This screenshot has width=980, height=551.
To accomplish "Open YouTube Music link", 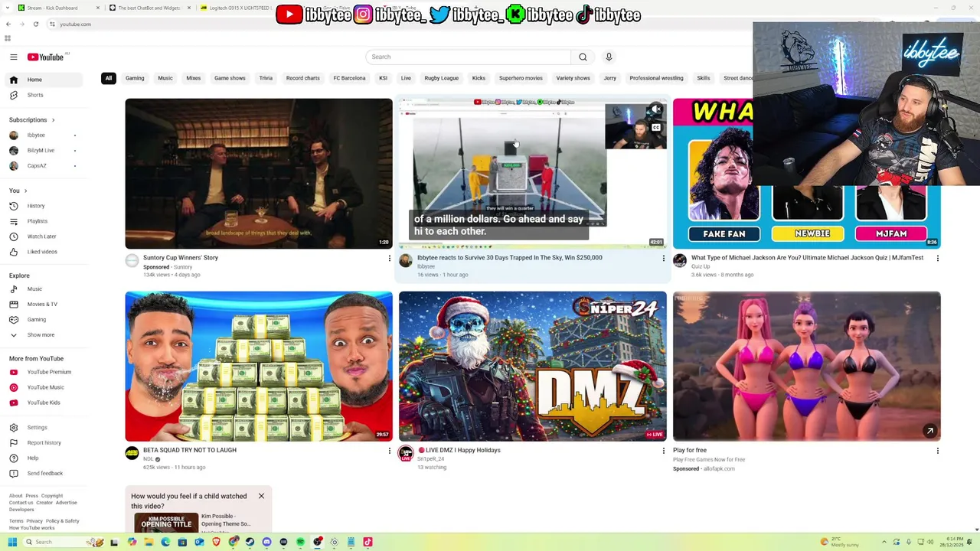I will pyautogui.click(x=45, y=387).
